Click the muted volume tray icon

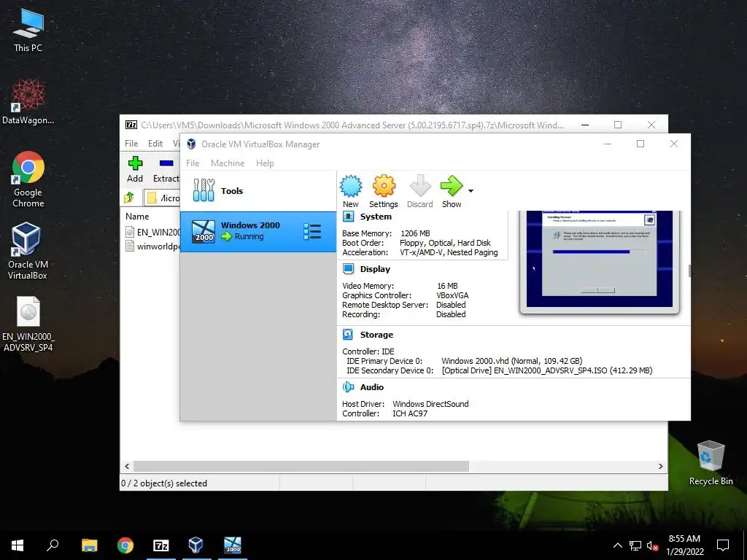click(x=652, y=545)
